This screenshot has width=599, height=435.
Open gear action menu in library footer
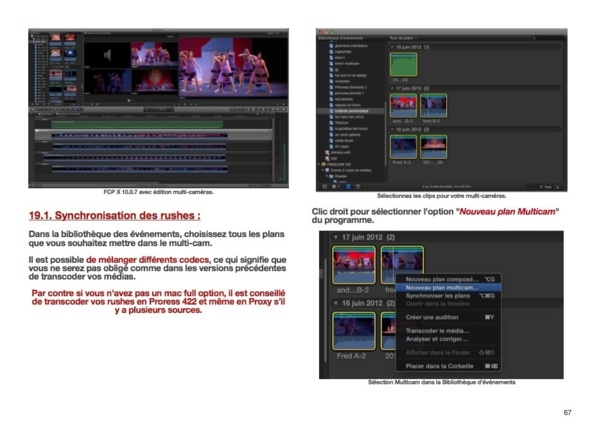pos(335,187)
